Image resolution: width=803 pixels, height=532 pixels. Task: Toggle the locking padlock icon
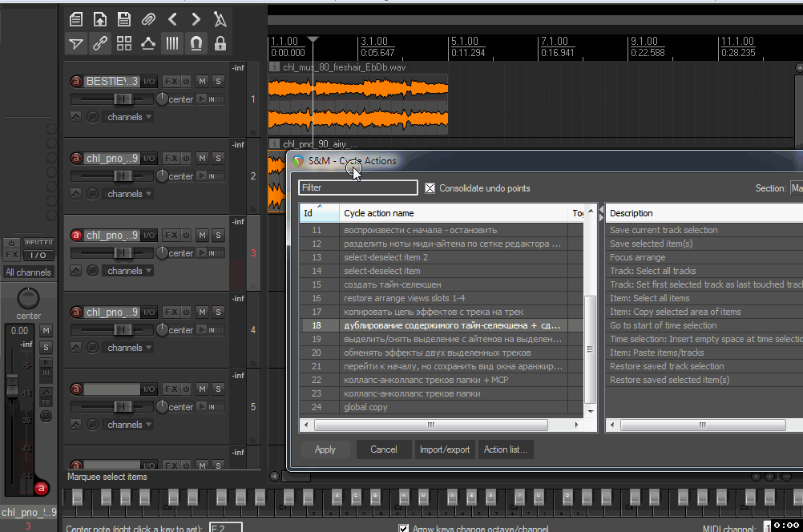[x=220, y=43]
